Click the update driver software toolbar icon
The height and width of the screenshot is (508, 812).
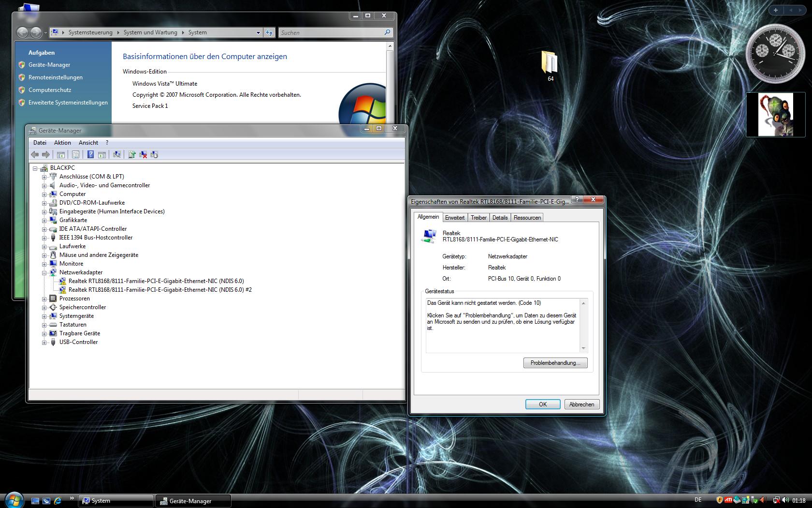click(x=131, y=155)
